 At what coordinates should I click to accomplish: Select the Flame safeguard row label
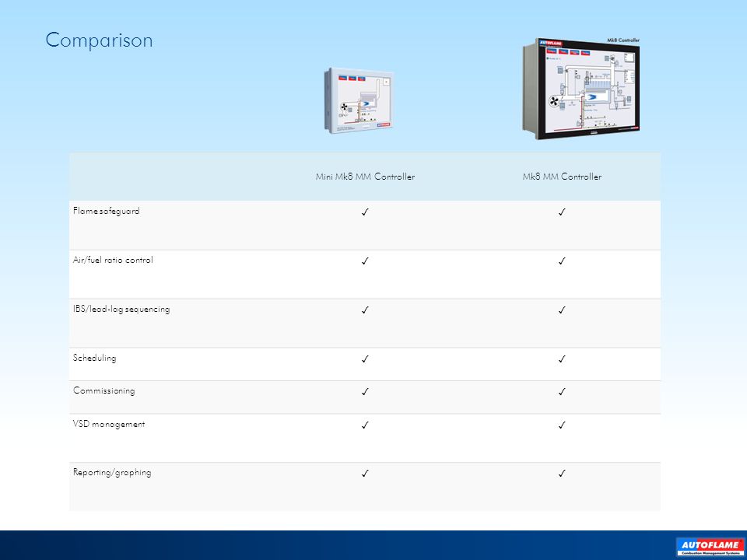107,211
